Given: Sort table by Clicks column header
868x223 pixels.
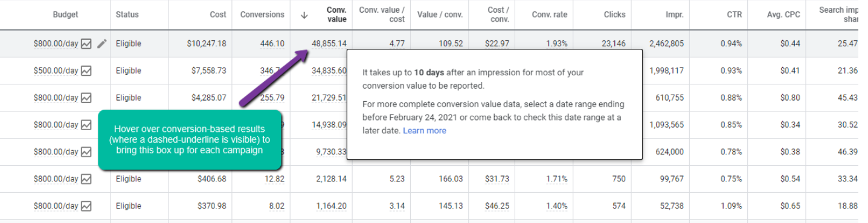Looking at the screenshot, I should [614, 14].
